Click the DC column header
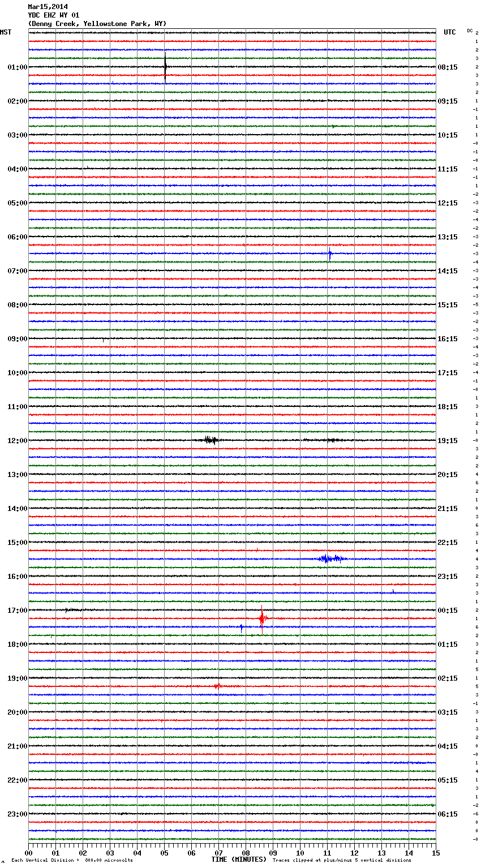The width and height of the screenshot is (481, 868). [470, 31]
